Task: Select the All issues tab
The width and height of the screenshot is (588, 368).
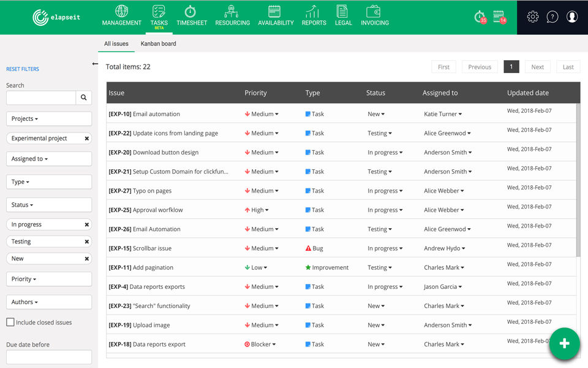Action: (x=116, y=44)
